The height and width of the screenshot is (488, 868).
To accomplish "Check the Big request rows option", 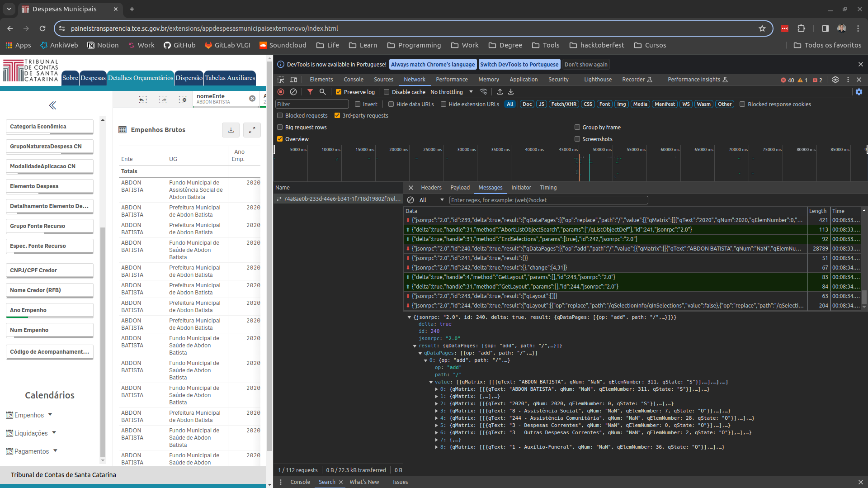I will (x=280, y=127).
